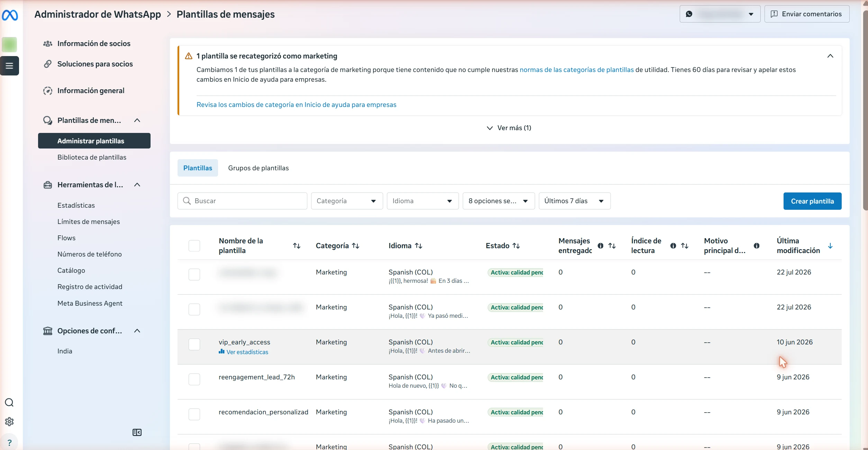This screenshot has height=450, width=868.
Task: Click the search magnifier in Buscar field
Action: 187,201
